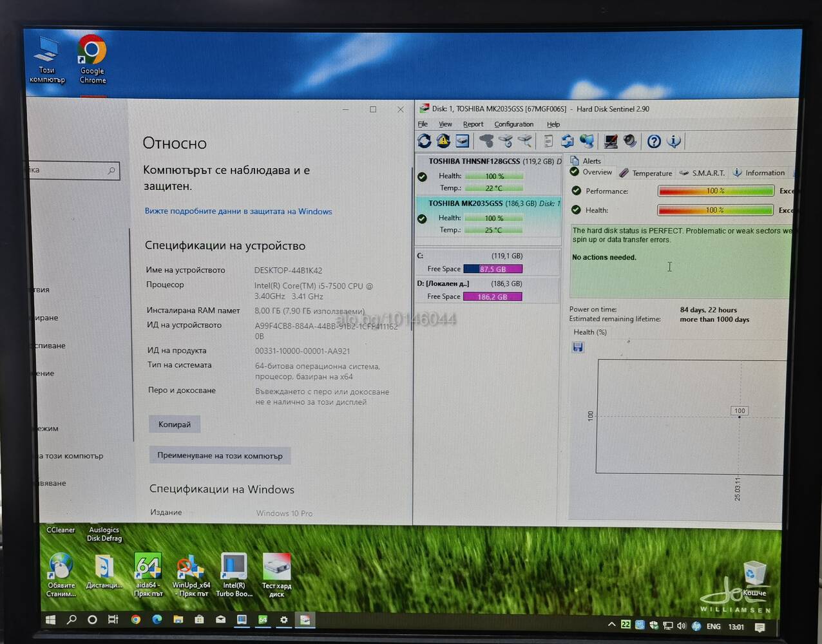822x644 pixels.
Task: Click the hard disk details toolbar icon
Action: tap(463, 141)
